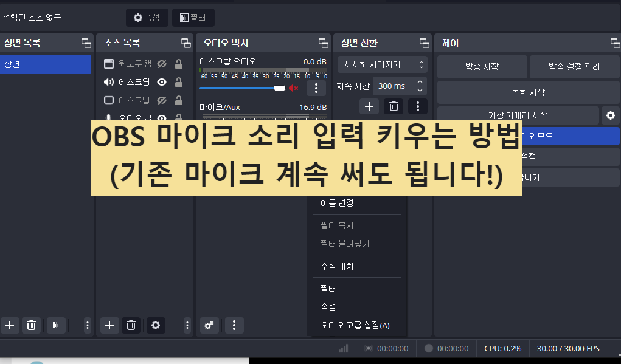
Task: Decrease the 지속 시간 duration with down arrow
Action: click(420, 90)
